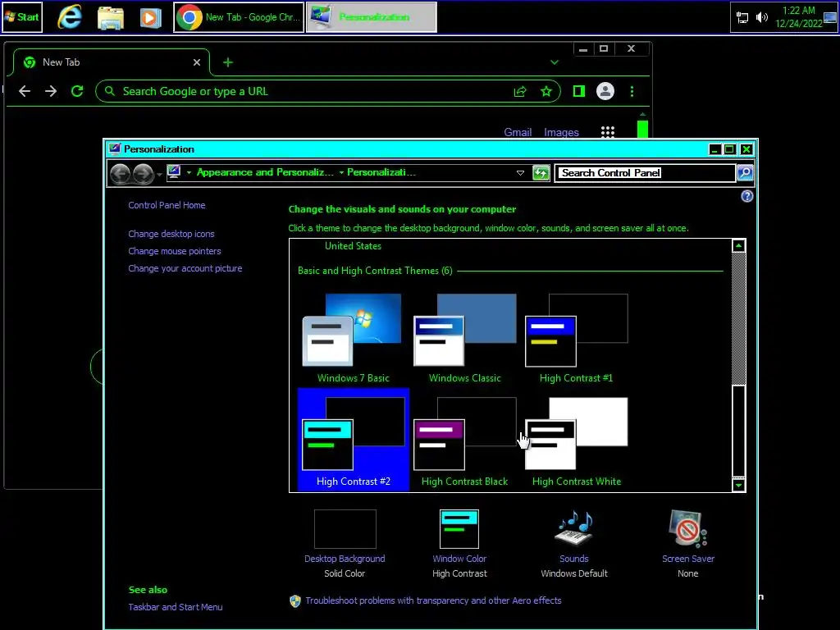Open Change mouse pointers link

(174, 251)
